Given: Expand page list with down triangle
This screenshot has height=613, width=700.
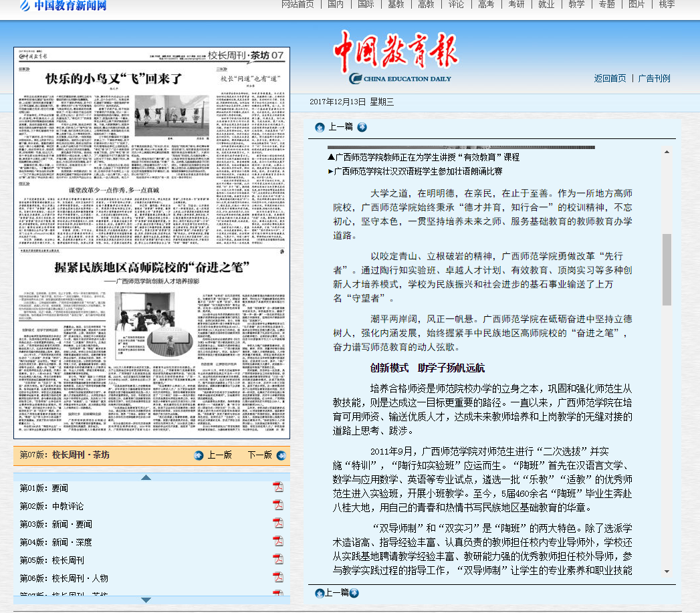Looking at the screenshot, I should [x=146, y=600].
